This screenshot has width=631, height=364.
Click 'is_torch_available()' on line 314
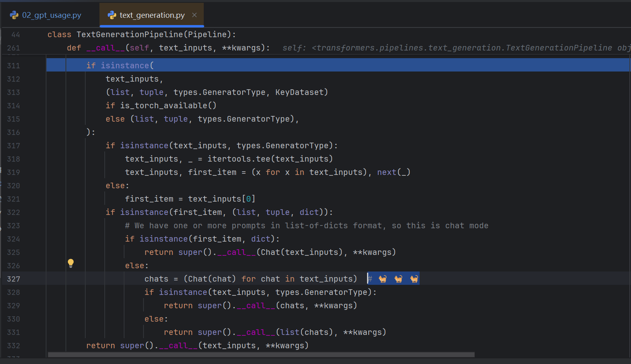point(168,105)
